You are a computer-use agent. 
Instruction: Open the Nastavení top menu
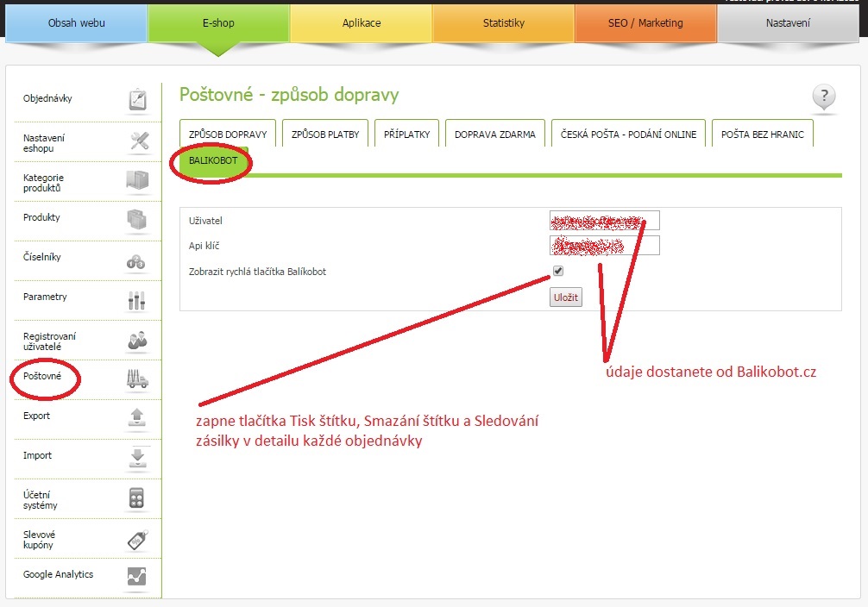(788, 22)
